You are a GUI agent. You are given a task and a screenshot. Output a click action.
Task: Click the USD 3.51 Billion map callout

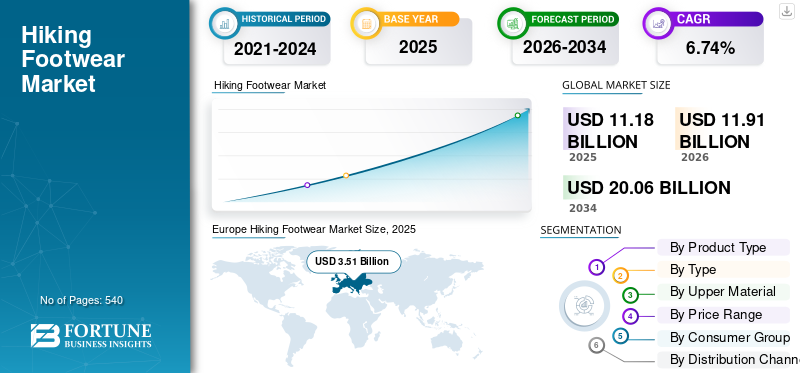click(x=354, y=262)
